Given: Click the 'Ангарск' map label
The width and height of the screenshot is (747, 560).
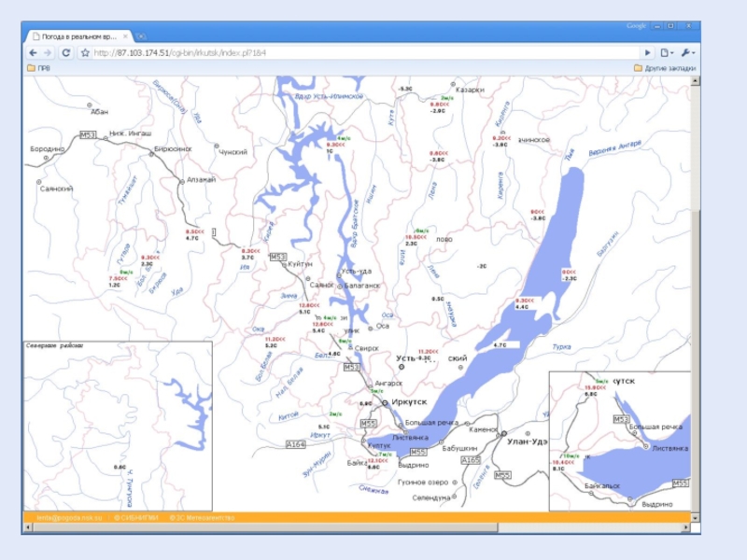Looking at the screenshot, I should 388,384.
